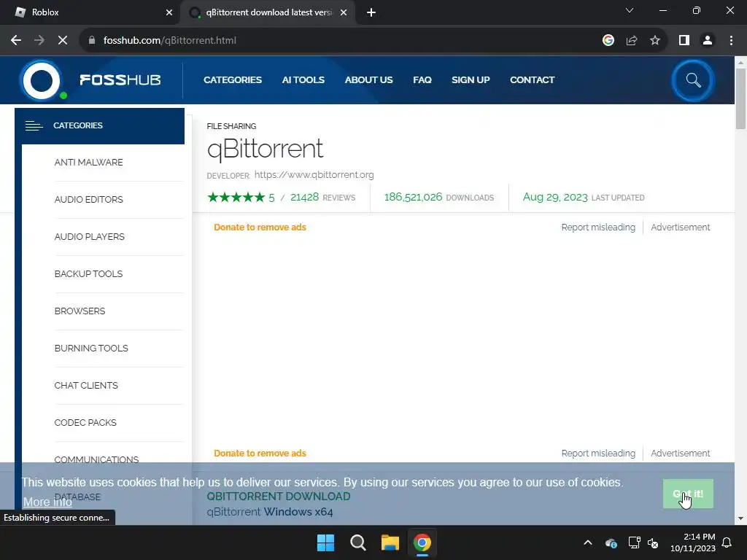
Task: Click the muted volume tray icon
Action: (x=653, y=542)
